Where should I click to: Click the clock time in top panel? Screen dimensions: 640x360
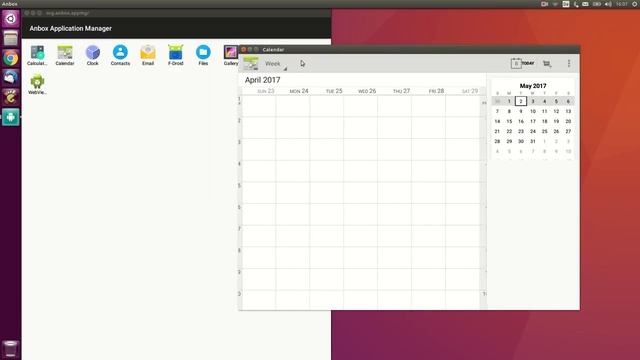622,4
